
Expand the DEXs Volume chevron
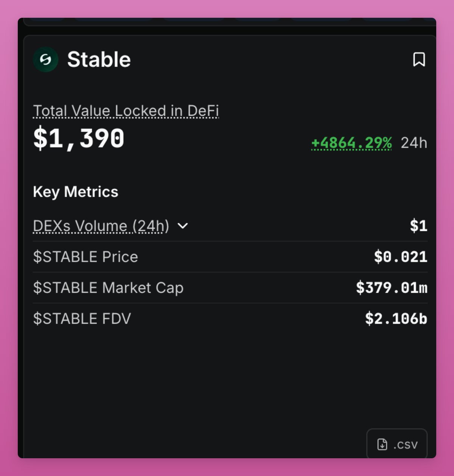click(x=183, y=226)
